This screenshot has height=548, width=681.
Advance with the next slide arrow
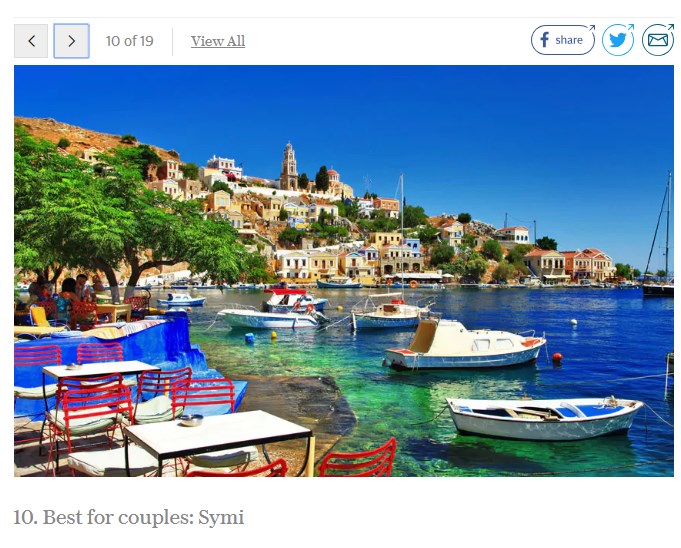click(x=72, y=41)
